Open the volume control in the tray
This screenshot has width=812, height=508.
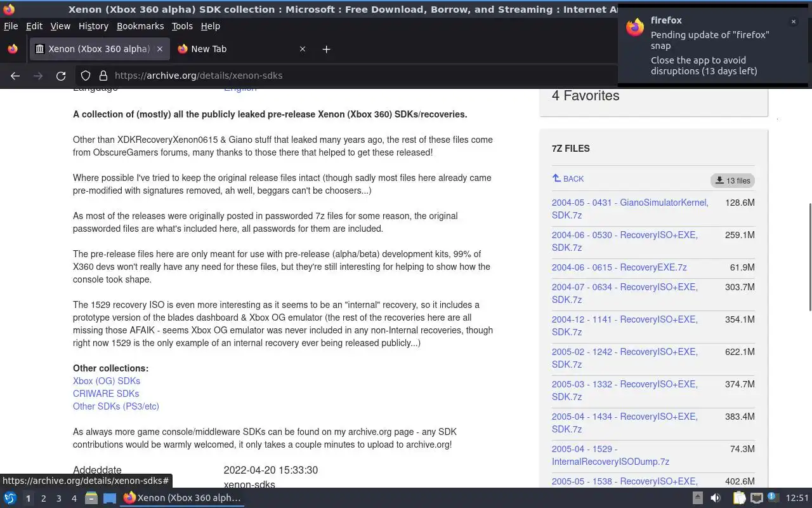click(x=716, y=498)
